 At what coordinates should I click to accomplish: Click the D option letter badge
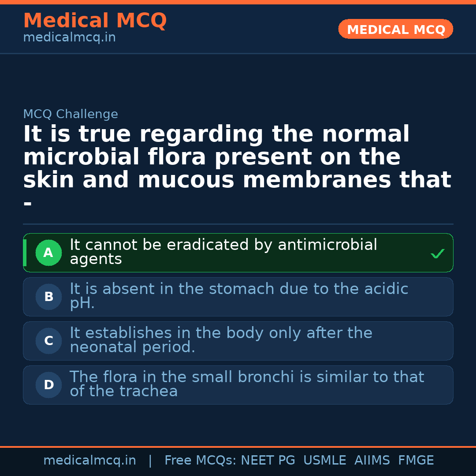48,385
